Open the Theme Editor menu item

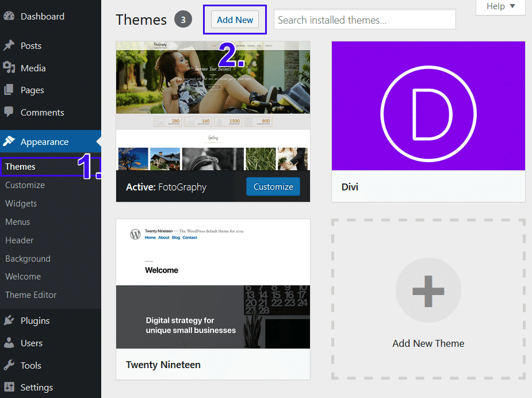pyautogui.click(x=30, y=294)
